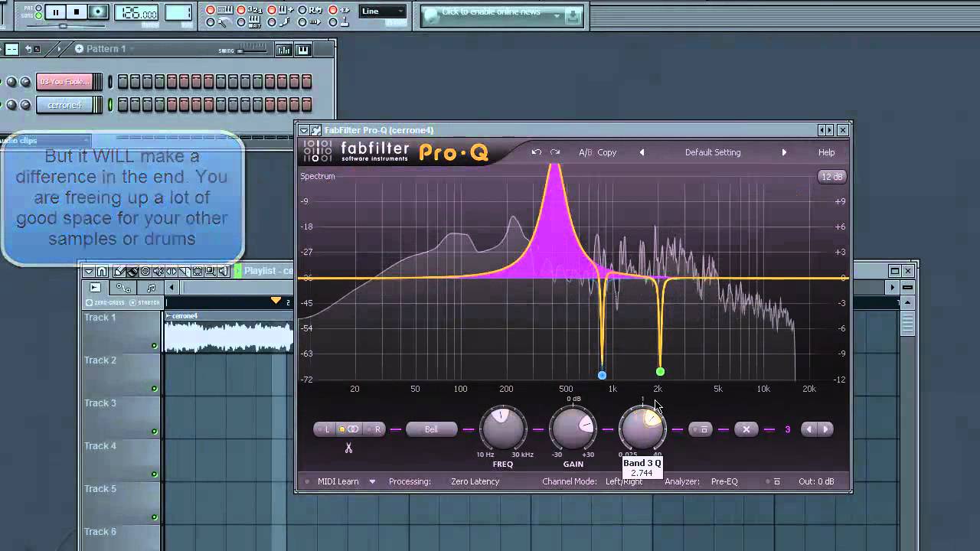This screenshot has height=551, width=980.
Task: Click the 126.000 tempo display
Action: (x=136, y=13)
